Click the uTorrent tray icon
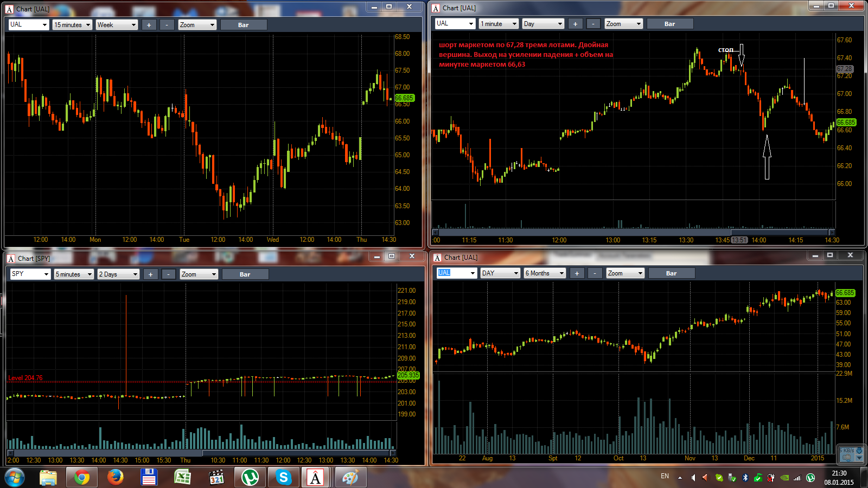The width and height of the screenshot is (868, 488). 810,478
